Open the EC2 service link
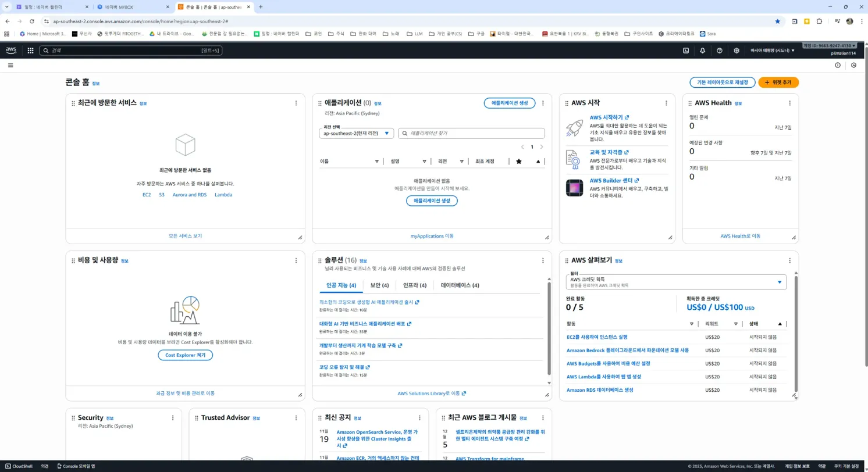 pos(147,195)
